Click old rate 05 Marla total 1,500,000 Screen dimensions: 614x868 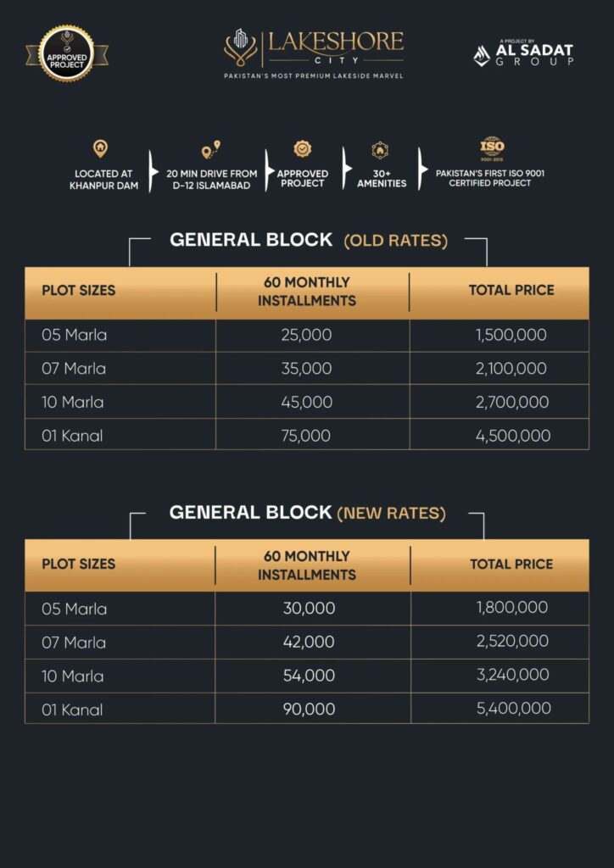[511, 335]
